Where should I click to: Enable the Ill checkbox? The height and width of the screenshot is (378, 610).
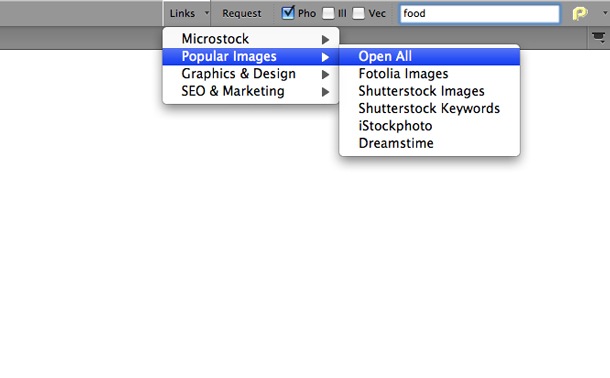328,13
